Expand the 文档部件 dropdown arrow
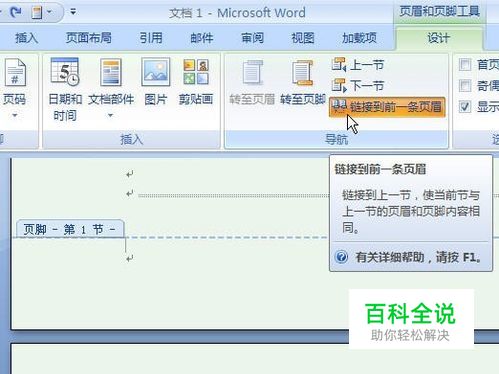Viewport: 499px width, 374px height. coord(110,115)
